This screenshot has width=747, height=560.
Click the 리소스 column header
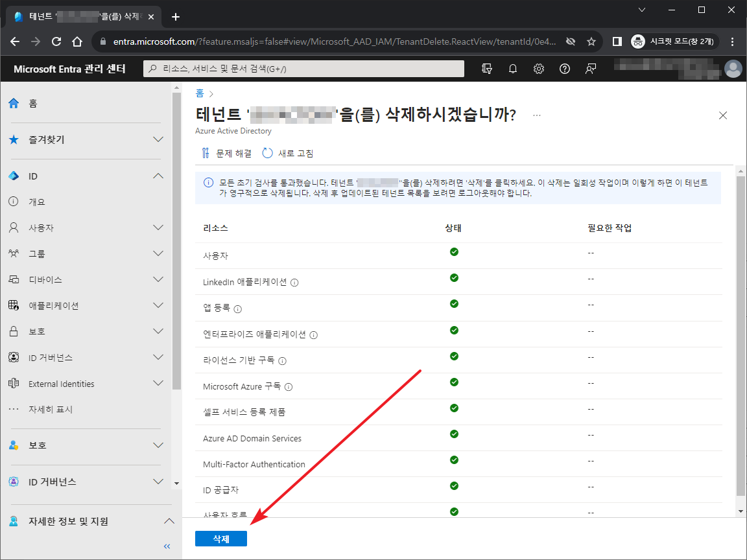pyautogui.click(x=215, y=228)
